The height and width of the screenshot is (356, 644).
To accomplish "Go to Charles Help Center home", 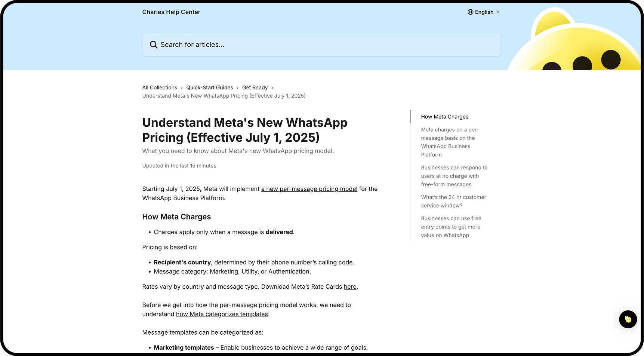I will click(x=171, y=12).
